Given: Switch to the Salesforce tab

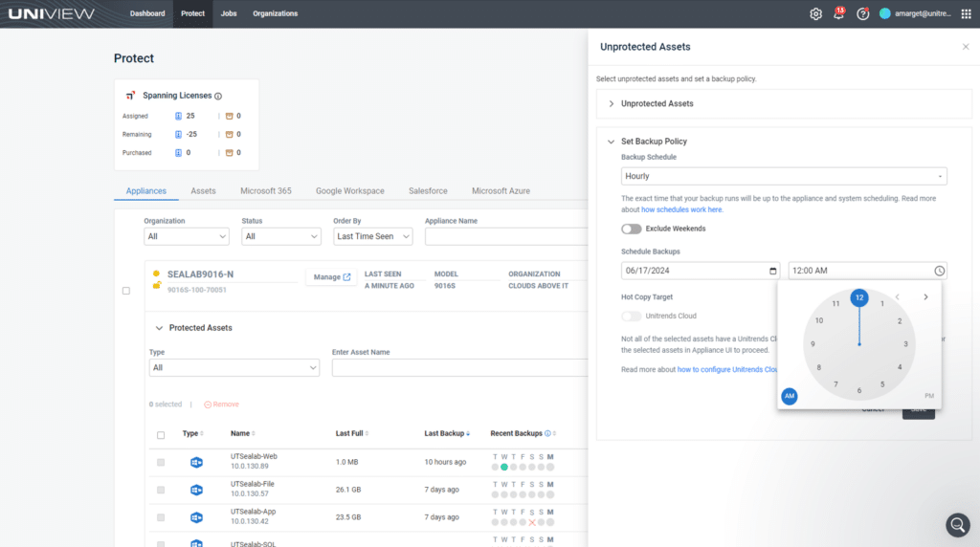Looking at the screenshot, I should 428,191.
